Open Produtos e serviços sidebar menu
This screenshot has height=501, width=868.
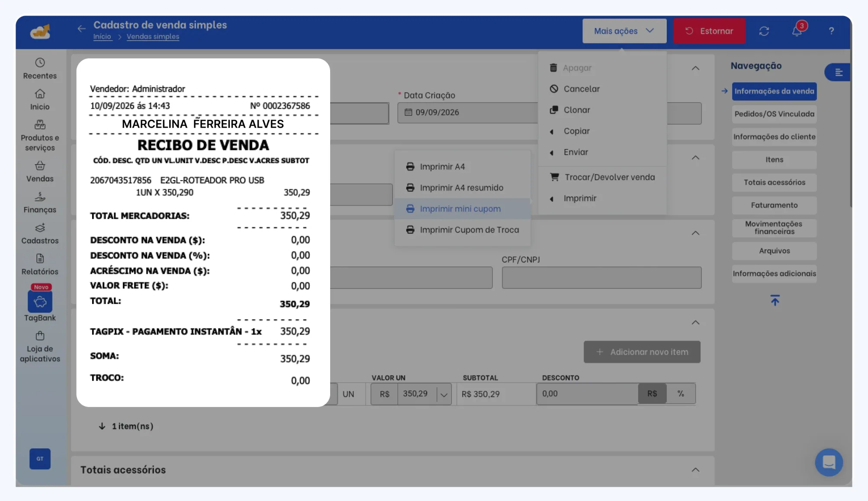40,136
